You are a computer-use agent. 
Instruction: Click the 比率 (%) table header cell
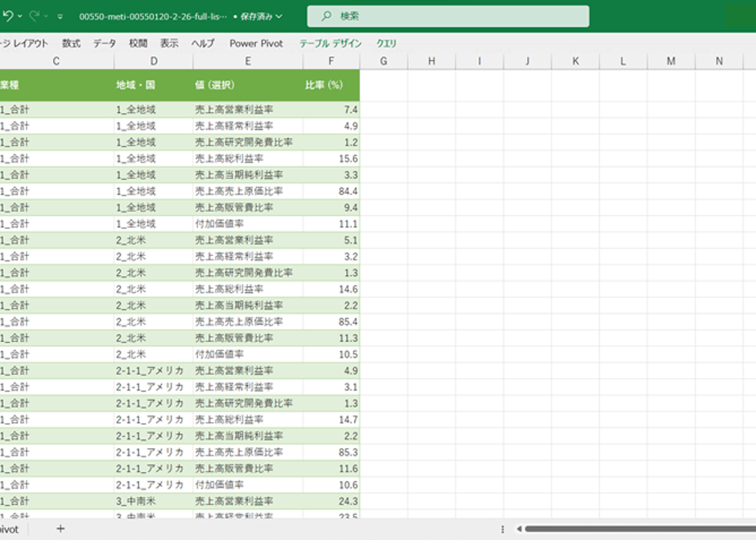click(331, 85)
